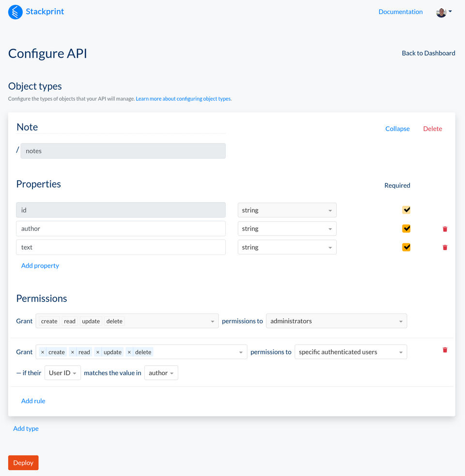
Task: Click the caret next to user avatar
Action: click(450, 11)
